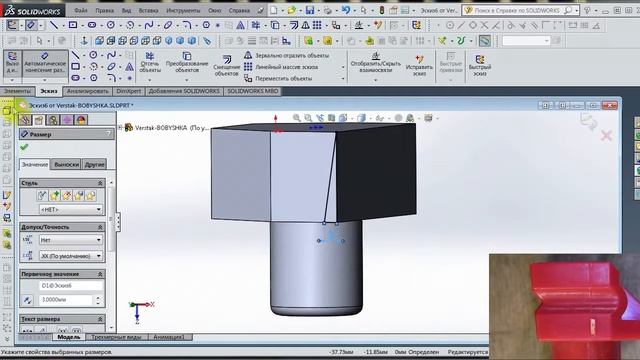Increase dimension value with stepper up arrow
This screenshot has height=360, width=640.
click(x=98, y=298)
